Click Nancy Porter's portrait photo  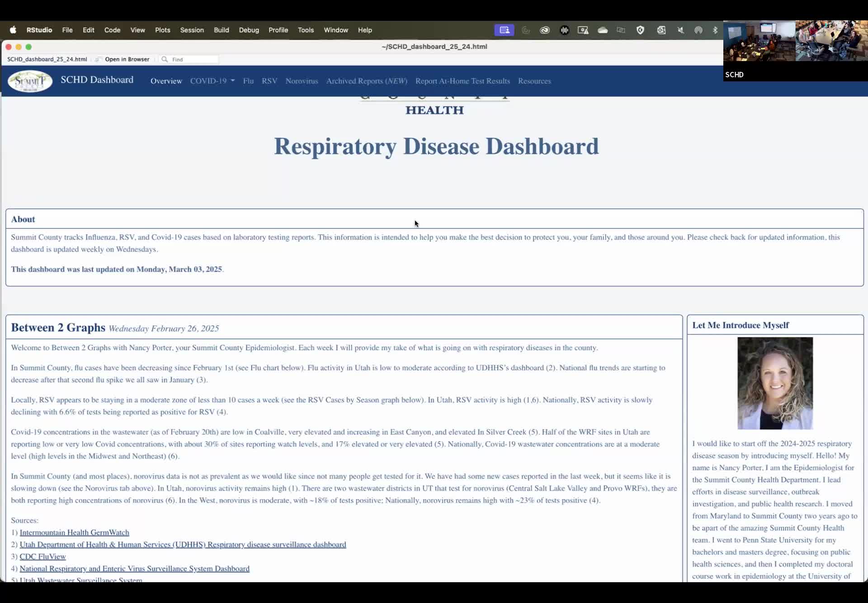775,383
